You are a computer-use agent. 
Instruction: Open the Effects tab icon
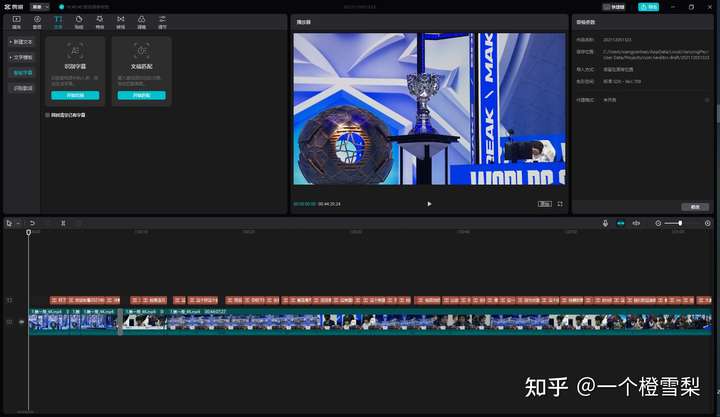point(100,22)
